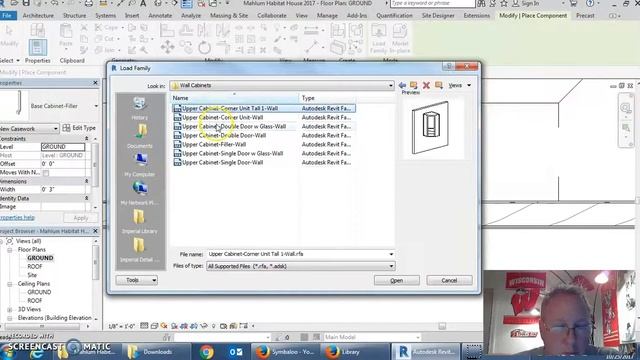
Task: Switch to the Massing & Site tab
Action: (x=229, y=16)
